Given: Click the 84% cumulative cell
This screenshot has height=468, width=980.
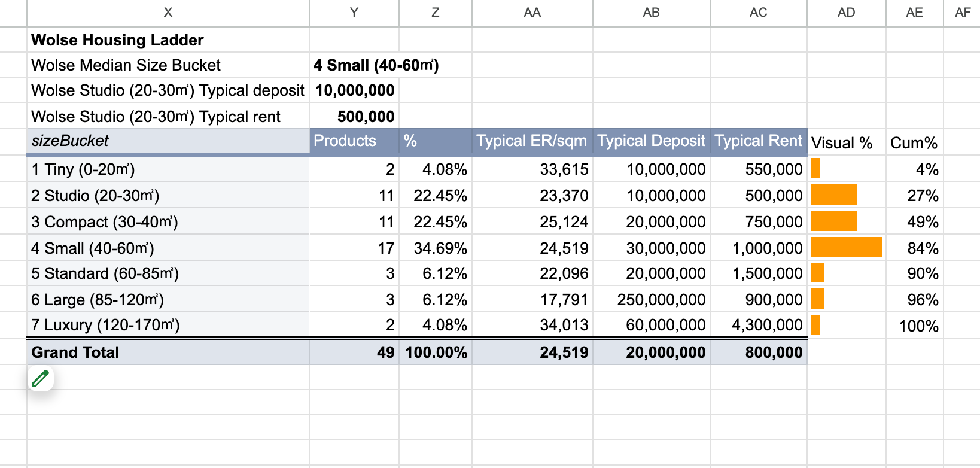Looking at the screenshot, I should pos(915,248).
